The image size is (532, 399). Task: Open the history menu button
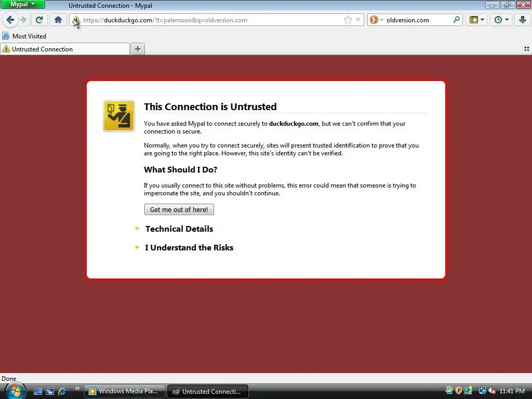(501, 20)
